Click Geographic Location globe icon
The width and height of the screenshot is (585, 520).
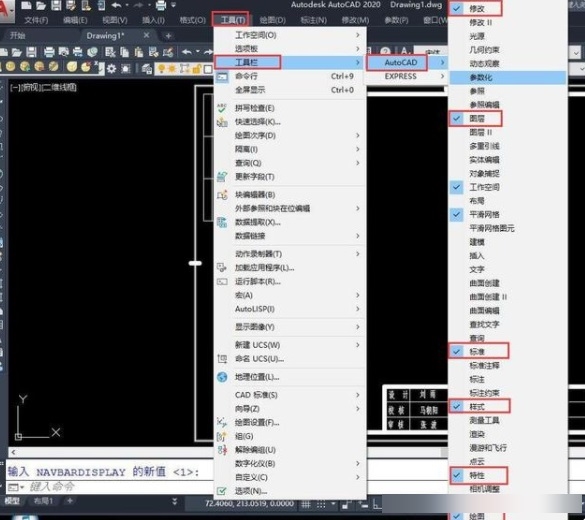(222, 377)
